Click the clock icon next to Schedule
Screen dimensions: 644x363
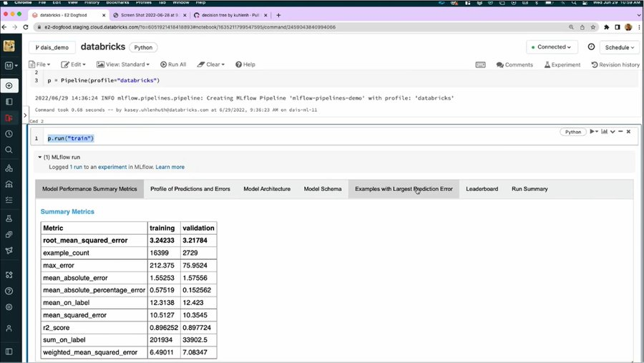coord(591,47)
